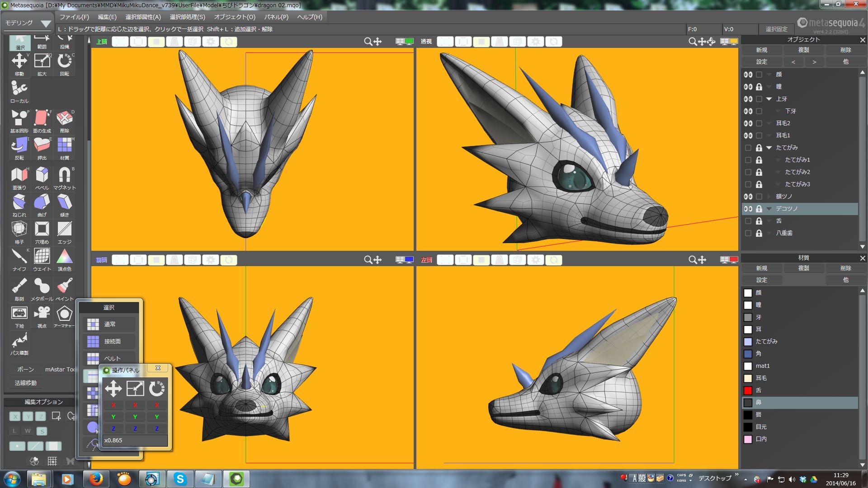This screenshot has height=488, width=868.
Task: Hide the 瞳 object via eye icon
Action: pyautogui.click(x=748, y=87)
